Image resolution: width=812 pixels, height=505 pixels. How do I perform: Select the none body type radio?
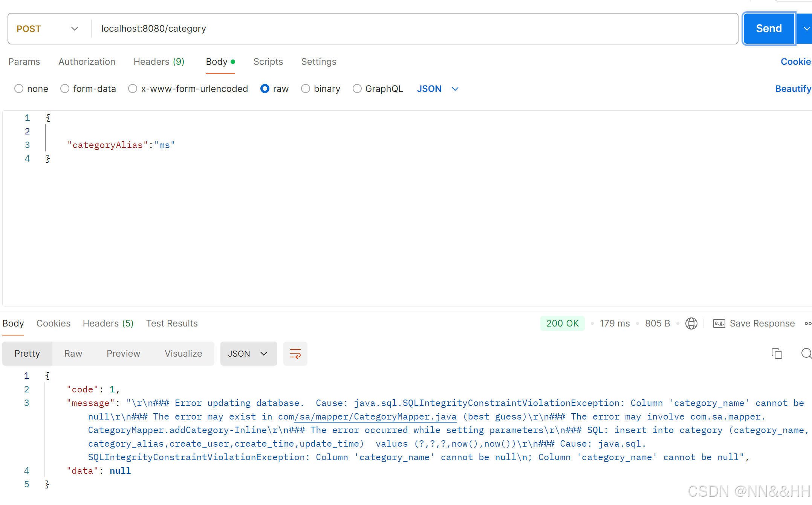coord(19,88)
